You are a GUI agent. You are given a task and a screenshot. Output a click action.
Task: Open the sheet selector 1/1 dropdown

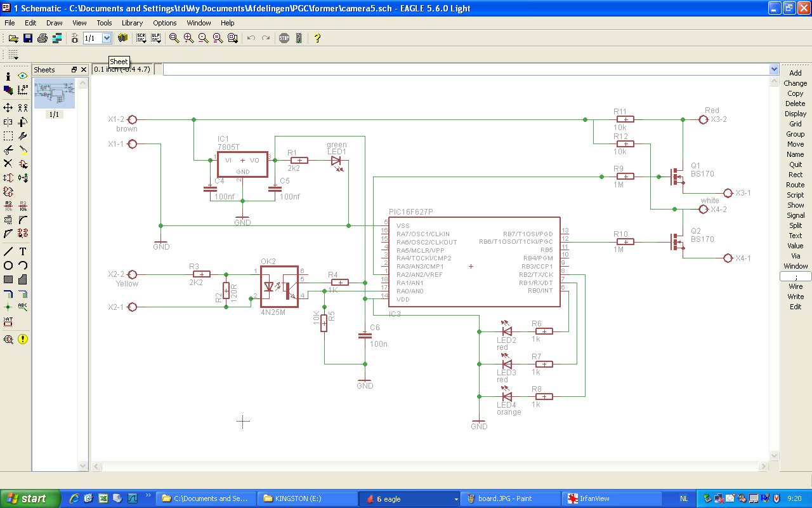point(107,38)
